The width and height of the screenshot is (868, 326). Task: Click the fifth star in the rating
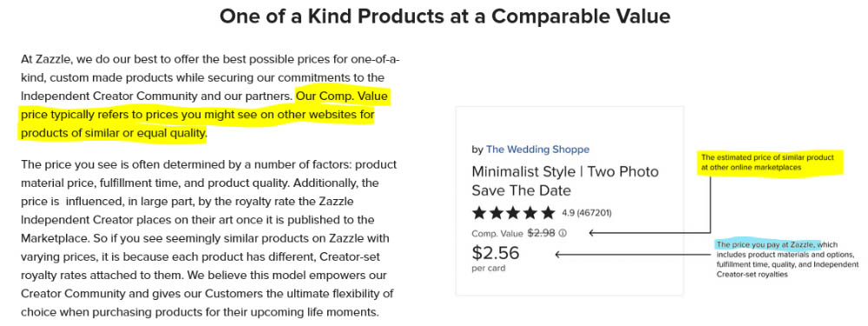(x=548, y=212)
